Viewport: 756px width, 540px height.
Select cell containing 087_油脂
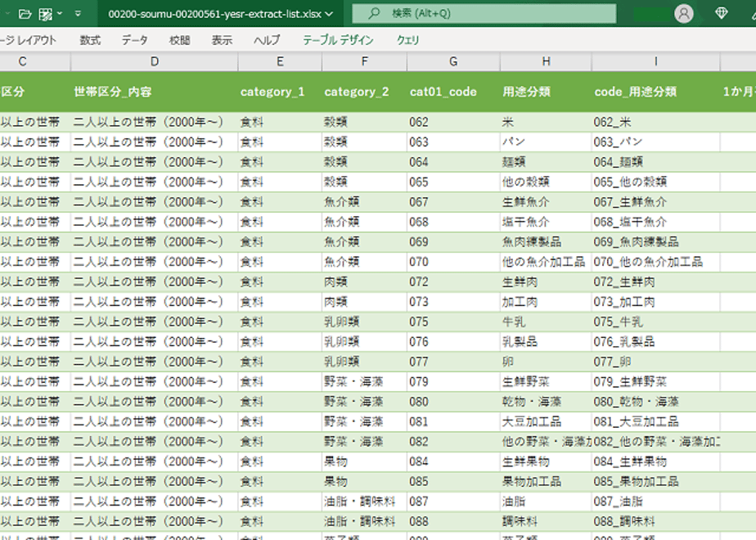655,502
